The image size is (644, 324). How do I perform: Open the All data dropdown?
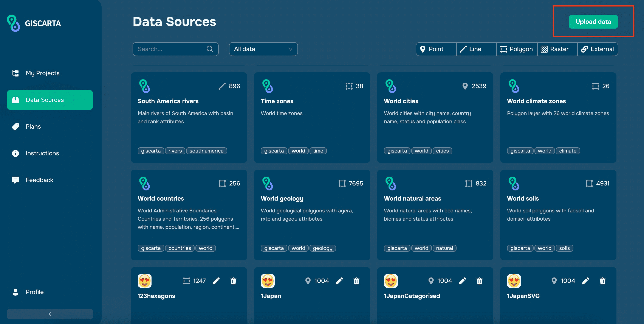[263, 49]
